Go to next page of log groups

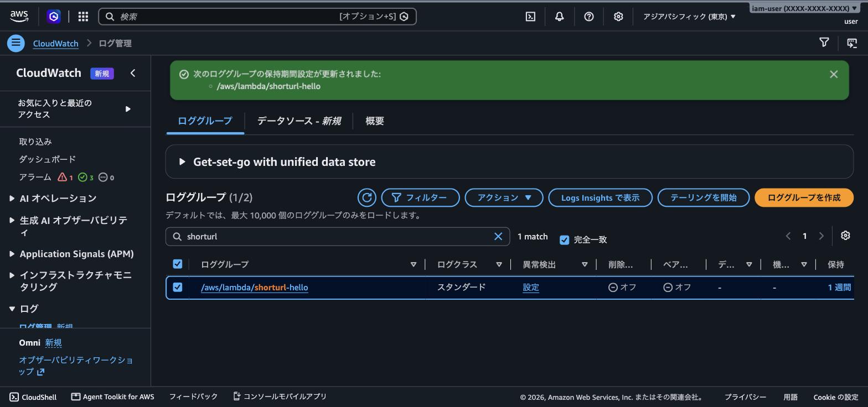click(821, 236)
